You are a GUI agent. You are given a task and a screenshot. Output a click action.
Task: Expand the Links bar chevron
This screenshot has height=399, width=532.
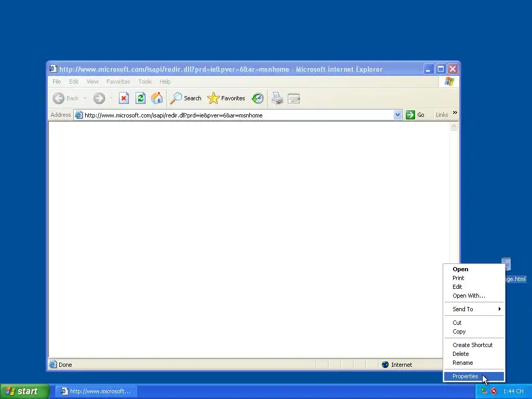coord(455,113)
